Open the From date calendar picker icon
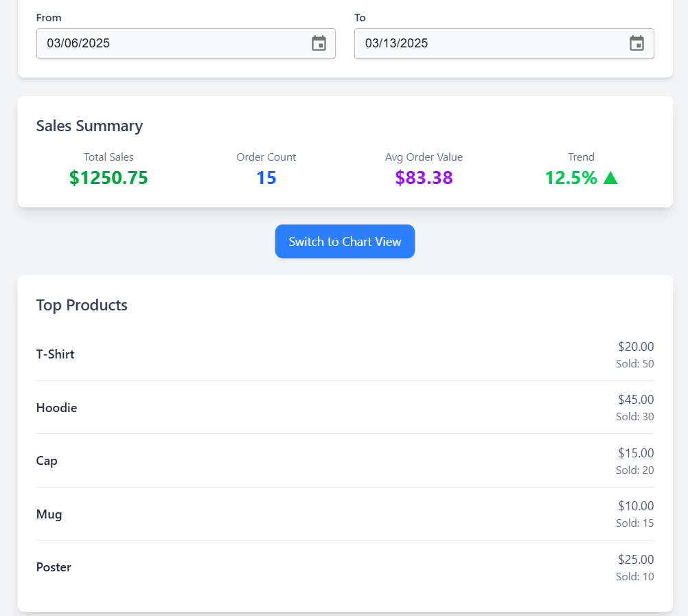 pyautogui.click(x=319, y=43)
